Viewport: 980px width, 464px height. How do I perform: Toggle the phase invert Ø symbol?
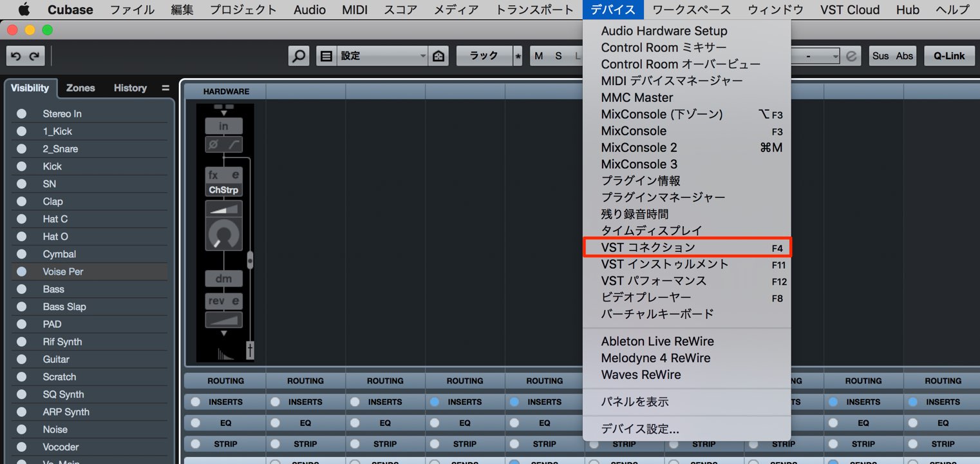tap(214, 144)
